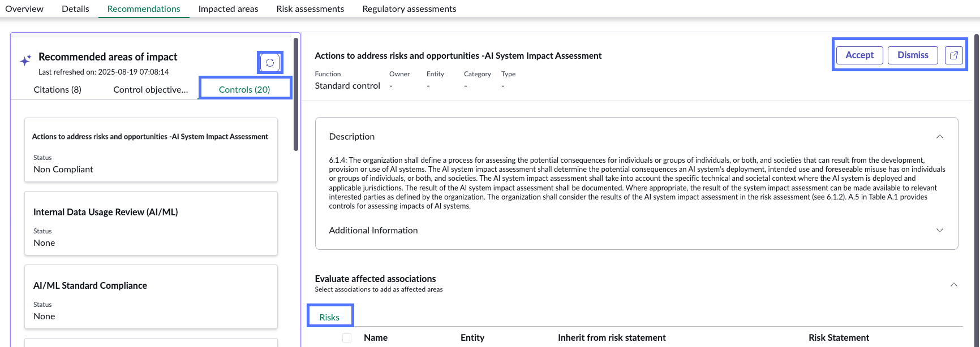
Task: Open the Internal Data Usage Review card
Action: [151, 223]
